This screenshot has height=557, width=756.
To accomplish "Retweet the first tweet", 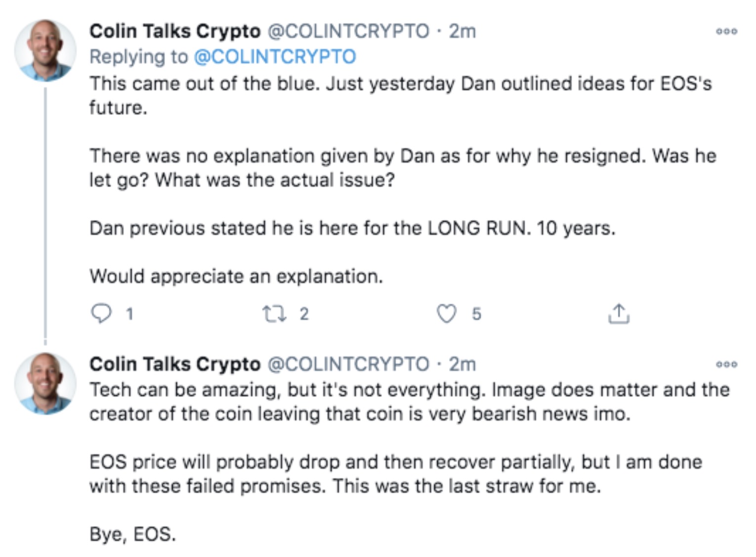I will [x=274, y=314].
